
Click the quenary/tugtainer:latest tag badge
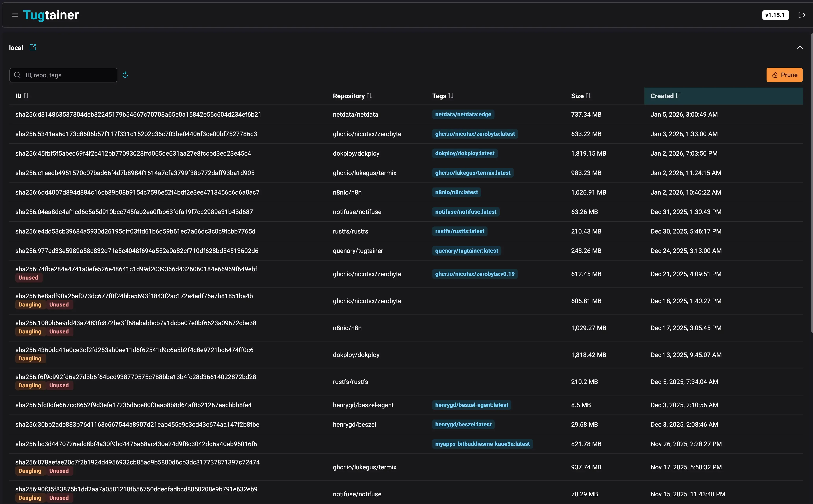(x=466, y=250)
